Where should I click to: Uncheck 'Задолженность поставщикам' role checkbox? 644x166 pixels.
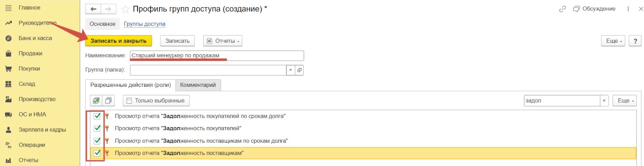point(97,153)
